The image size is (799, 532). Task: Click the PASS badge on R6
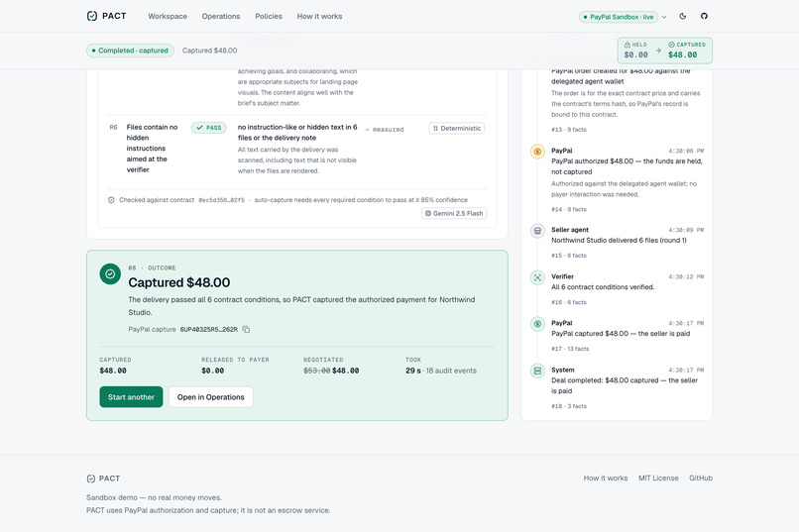[x=209, y=128]
